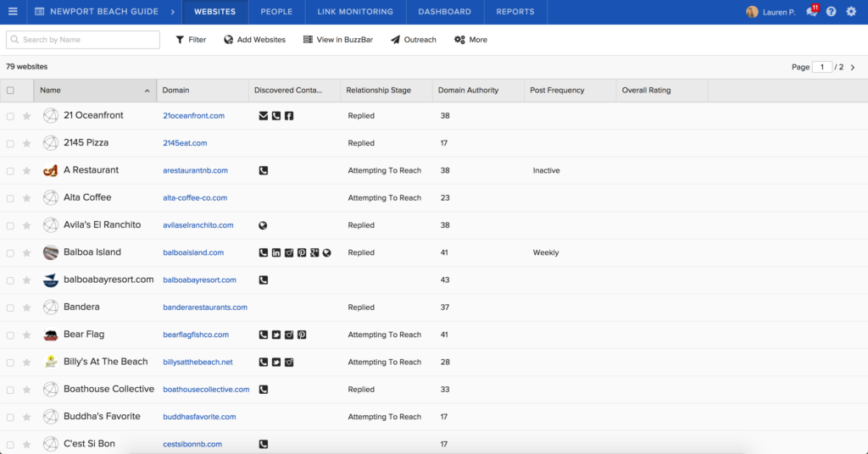Check the 2145 Pizza row checkbox
This screenshot has width=868, height=454.
(x=10, y=144)
